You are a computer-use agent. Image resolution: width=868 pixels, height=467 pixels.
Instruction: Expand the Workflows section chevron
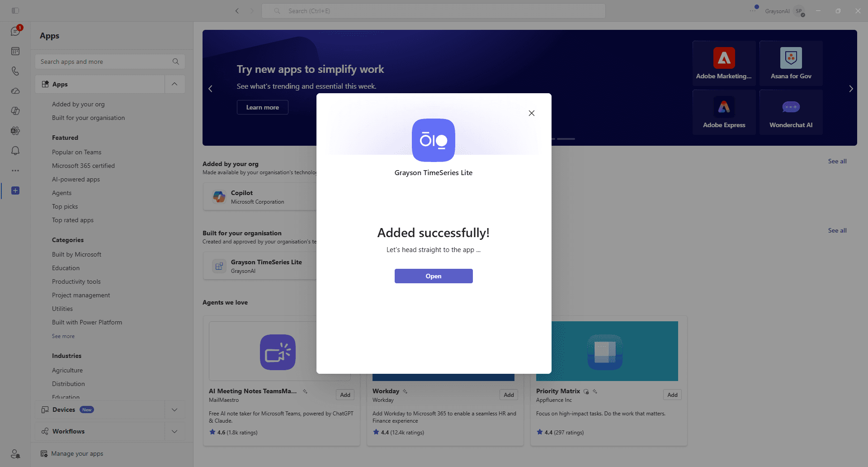(175, 431)
